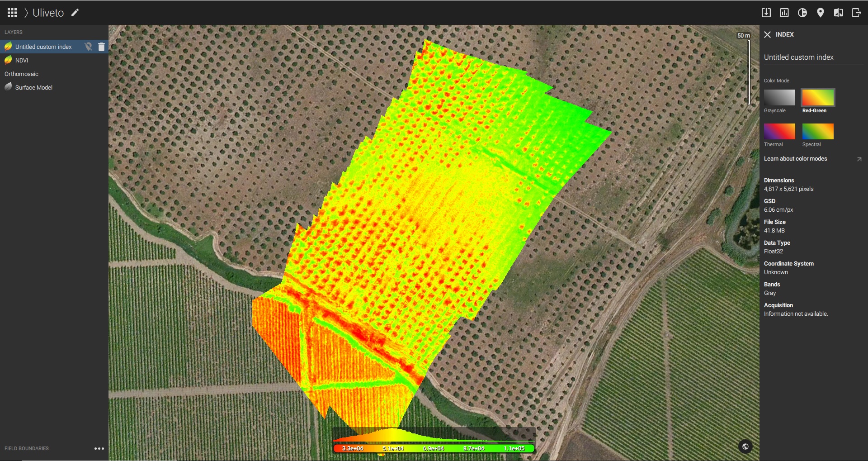Open the apps grid menu
Viewport: 868px width, 461px height.
coord(12,13)
